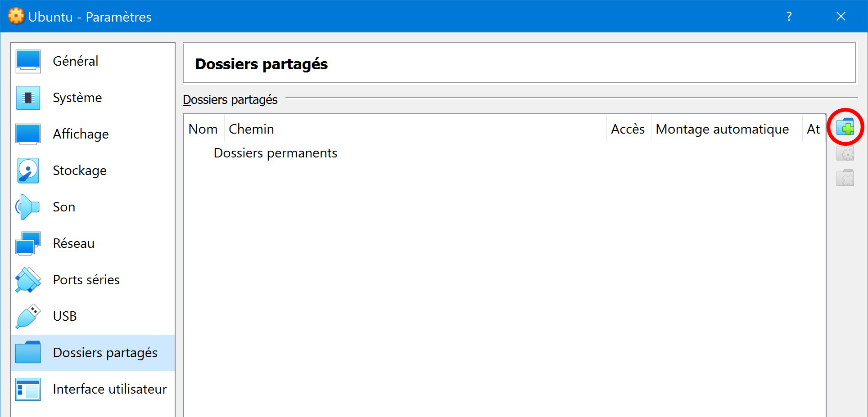Click the Interface utilisateur layout icon

click(x=28, y=389)
